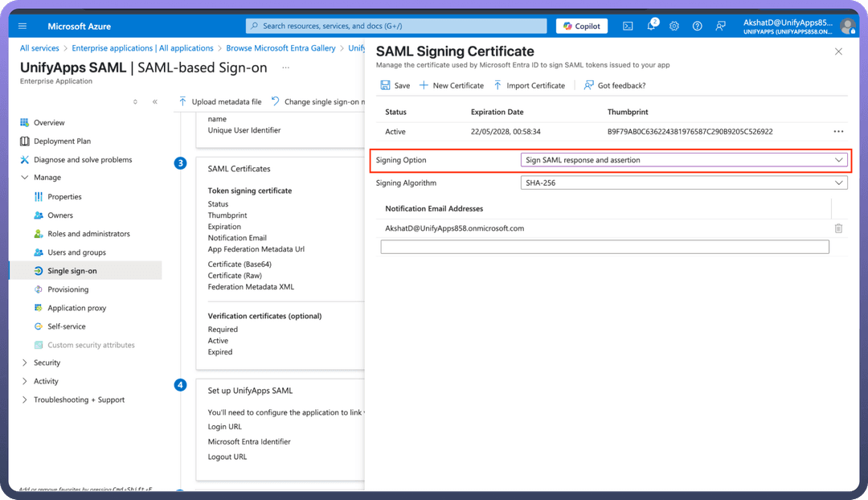
Task: Launch Cloud Shell from top bar
Action: click(628, 27)
